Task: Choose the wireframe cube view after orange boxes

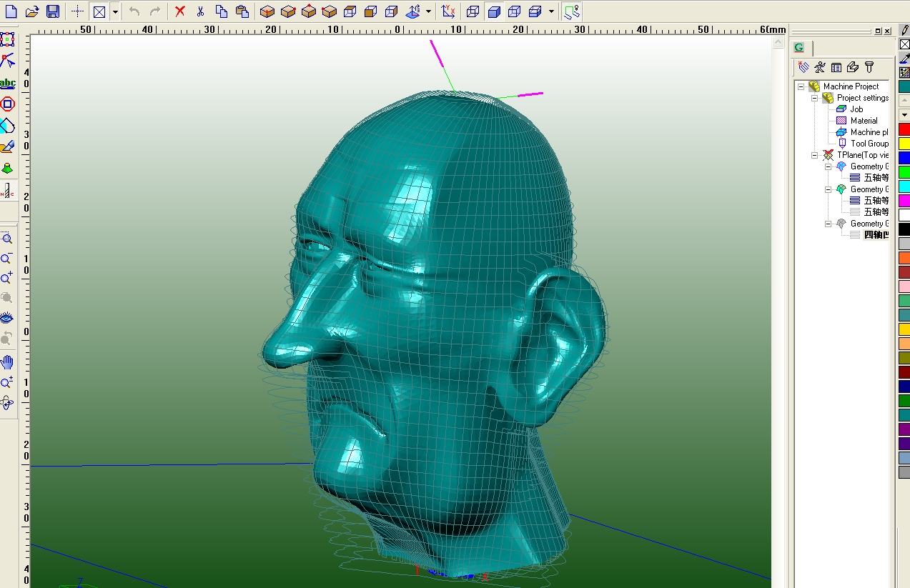Action: click(x=350, y=11)
